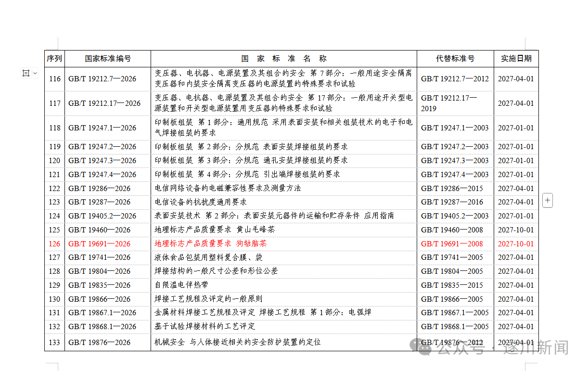The image size is (588, 371).
Task: Select the title 液体食品包装用塑料复合膜、袋
Action: tap(208, 257)
